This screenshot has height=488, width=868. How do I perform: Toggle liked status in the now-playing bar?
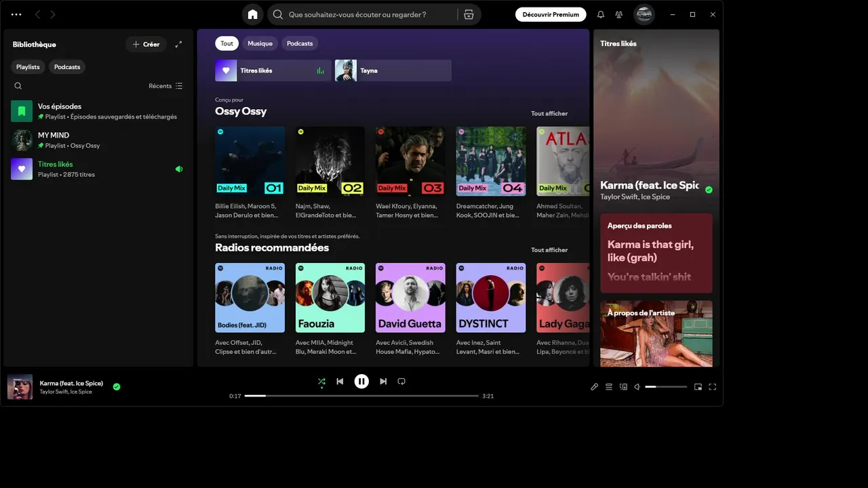pyautogui.click(x=117, y=387)
